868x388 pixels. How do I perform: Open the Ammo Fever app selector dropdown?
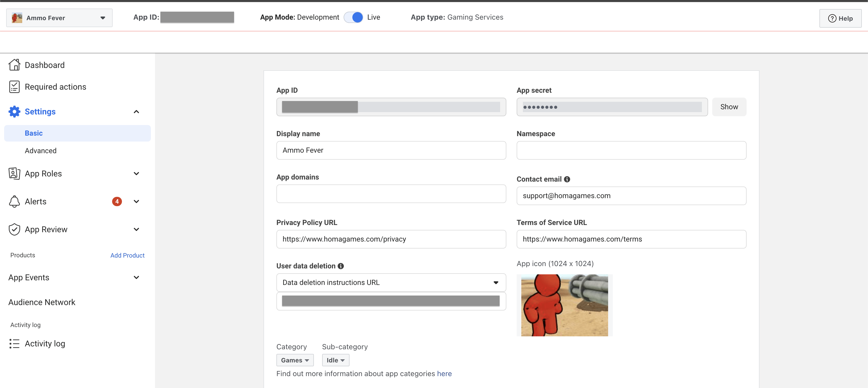[59, 18]
